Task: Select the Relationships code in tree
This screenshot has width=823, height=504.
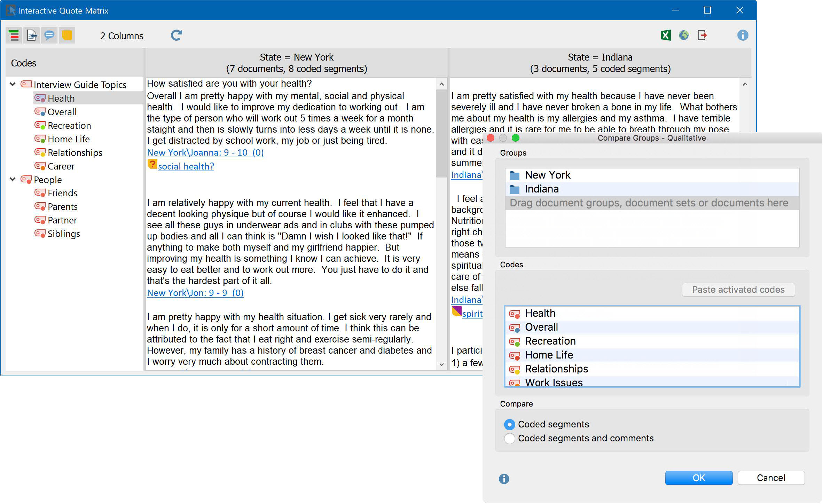Action: coord(75,153)
